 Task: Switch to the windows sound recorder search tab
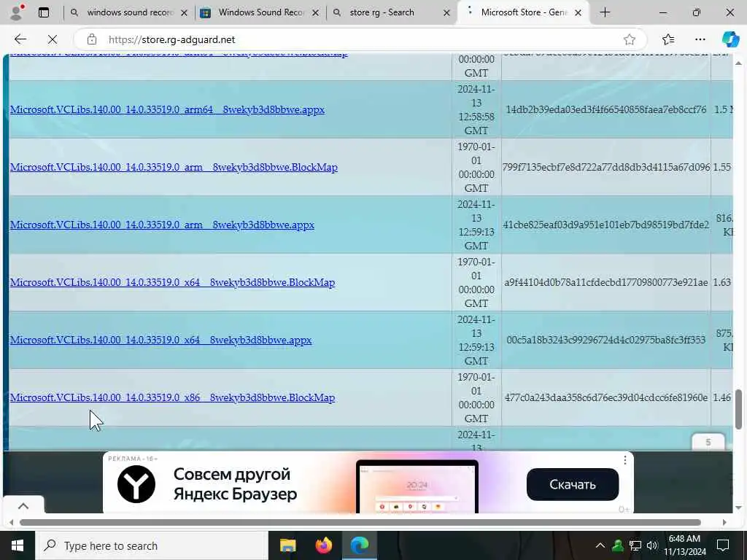coord(128,12)
